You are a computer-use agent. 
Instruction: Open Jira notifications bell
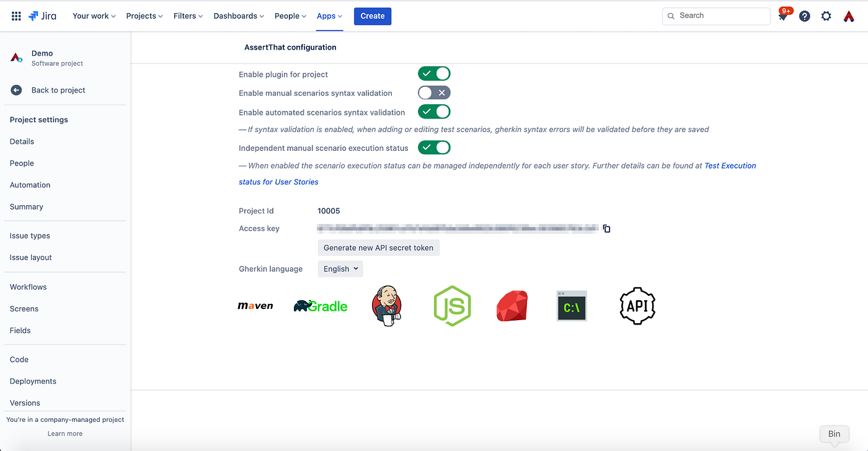point(782,16)
